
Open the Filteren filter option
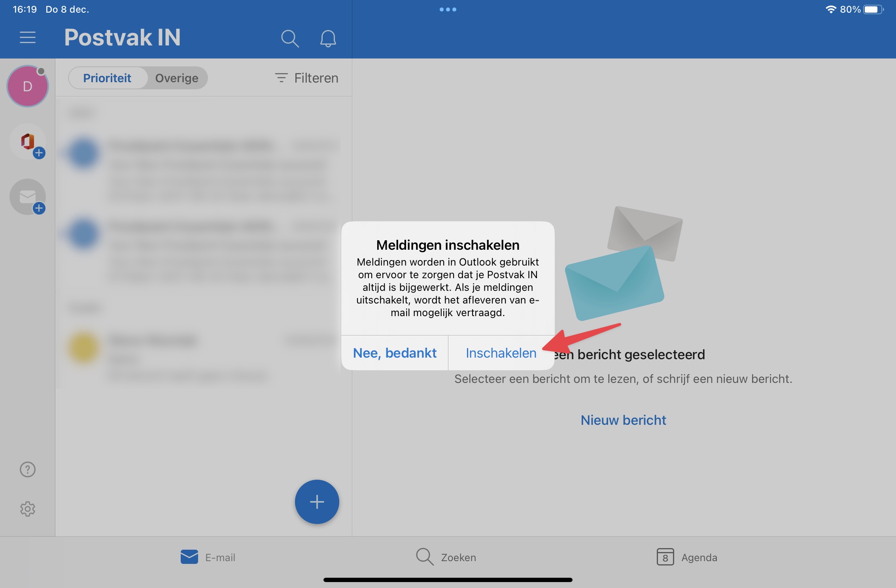pyautogui.click(x=306, y=78)
